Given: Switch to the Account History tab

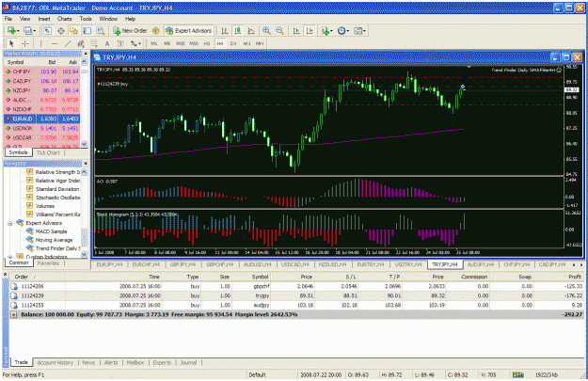Looking at the screenshot, I should coord(56,362).
